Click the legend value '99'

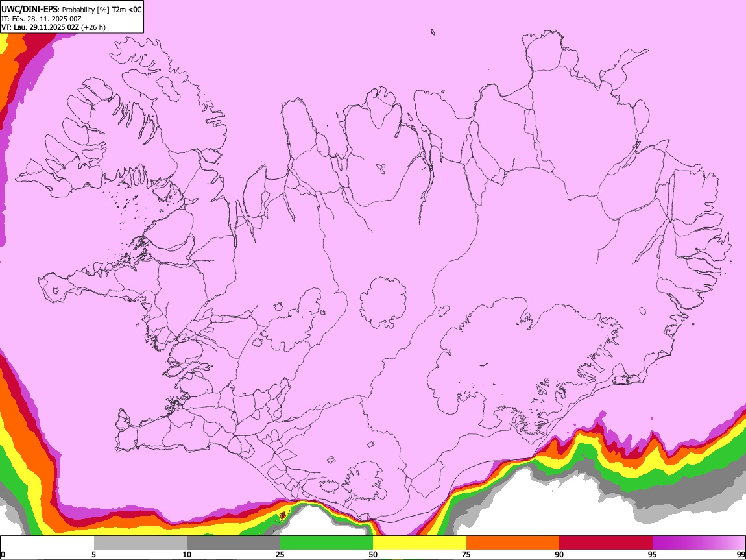(x=741, y=554)
